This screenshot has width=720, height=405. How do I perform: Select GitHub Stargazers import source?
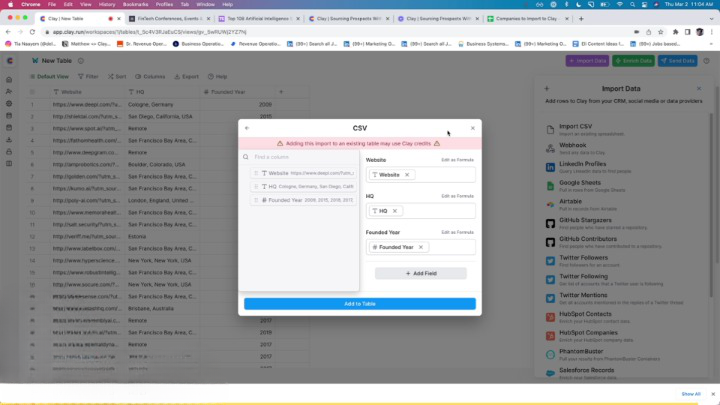[624, 224]
